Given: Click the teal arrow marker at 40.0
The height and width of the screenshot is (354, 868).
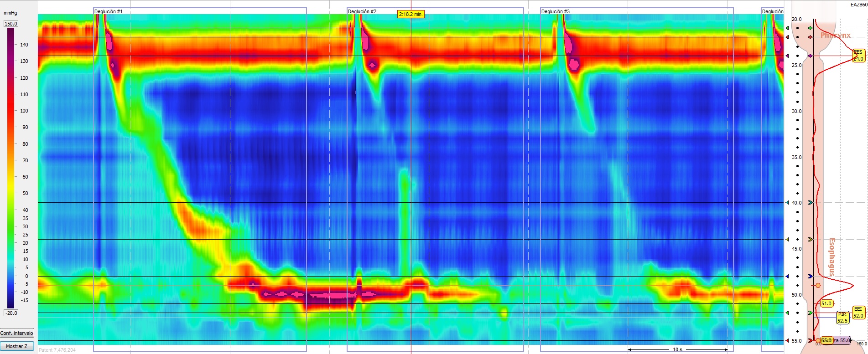Looking at the screenshot, I should (810, 203).
